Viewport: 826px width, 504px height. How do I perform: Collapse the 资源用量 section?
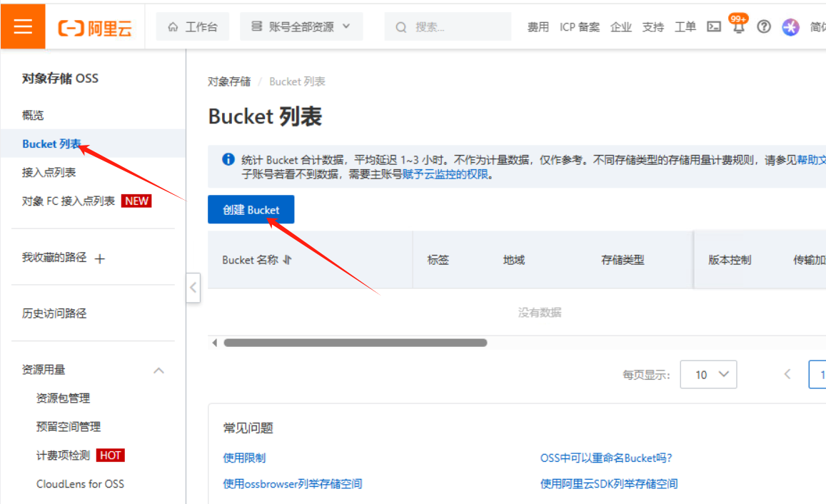158,371
